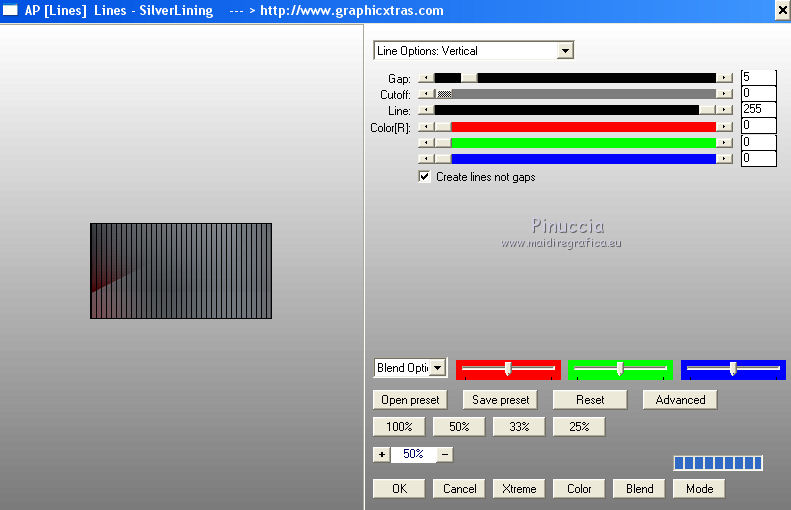Click the Gap value field showing 5
This screenshot has width=791, height=510.
pos(758,77)
